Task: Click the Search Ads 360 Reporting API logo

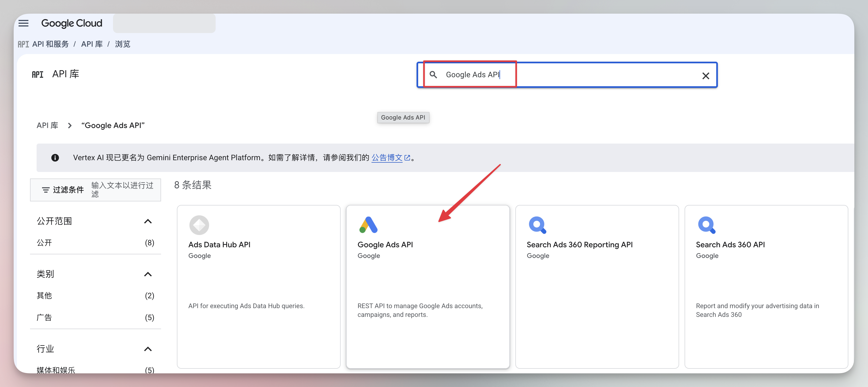Action: click(x=537, y=225)
